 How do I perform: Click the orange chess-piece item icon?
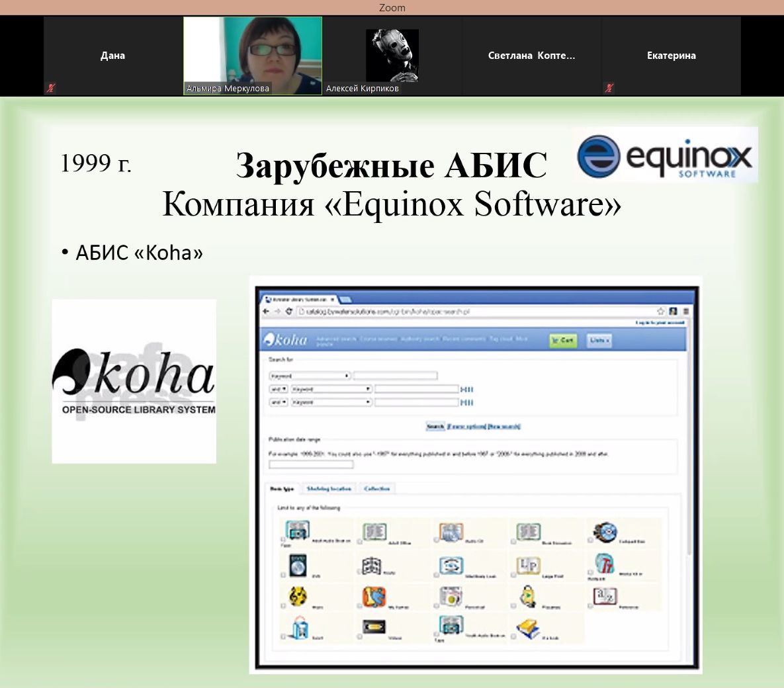pyautogui.click(x=374, y=597)
